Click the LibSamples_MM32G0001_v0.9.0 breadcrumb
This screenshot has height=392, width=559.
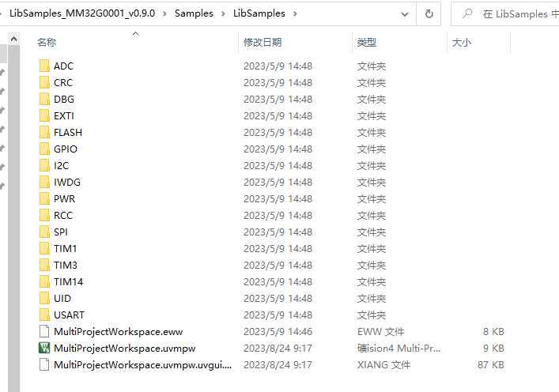click(85, 13)
